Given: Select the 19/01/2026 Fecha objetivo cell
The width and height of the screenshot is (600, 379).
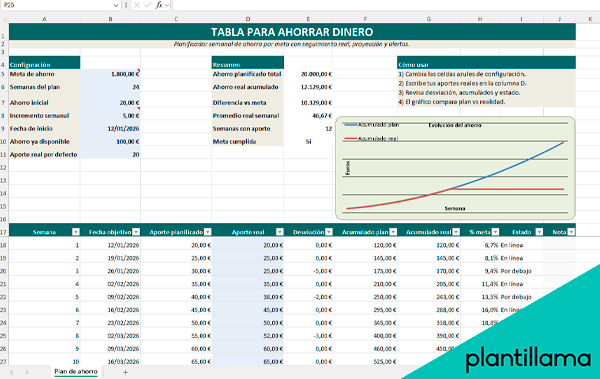Looking at the screenshot, I should (x=110, y=258).
